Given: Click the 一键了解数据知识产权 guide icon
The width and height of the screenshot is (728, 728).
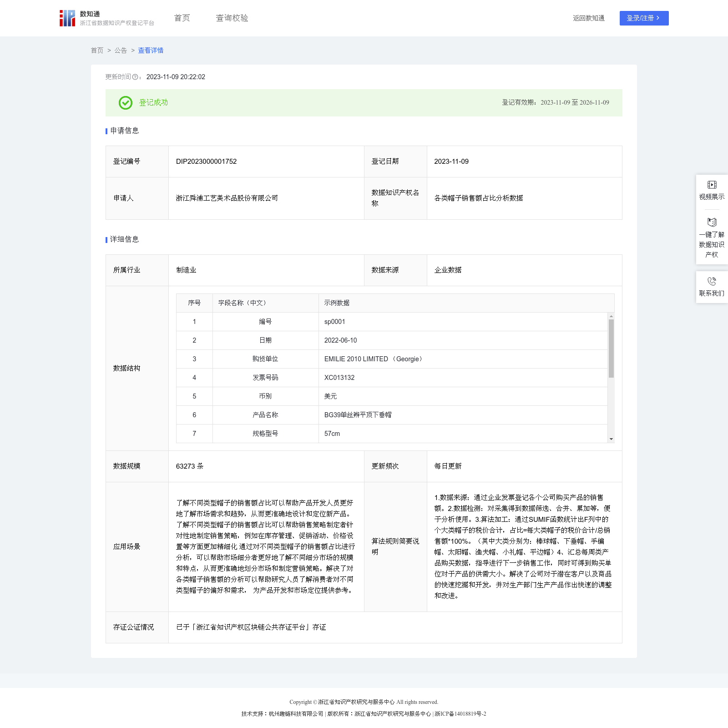Looking at the screenshot, I should 712,222.
